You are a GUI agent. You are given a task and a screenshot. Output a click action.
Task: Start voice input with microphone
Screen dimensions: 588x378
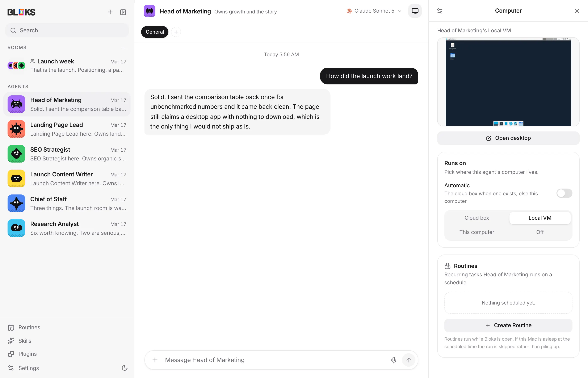pyautogui.click(x=394, y=360)
